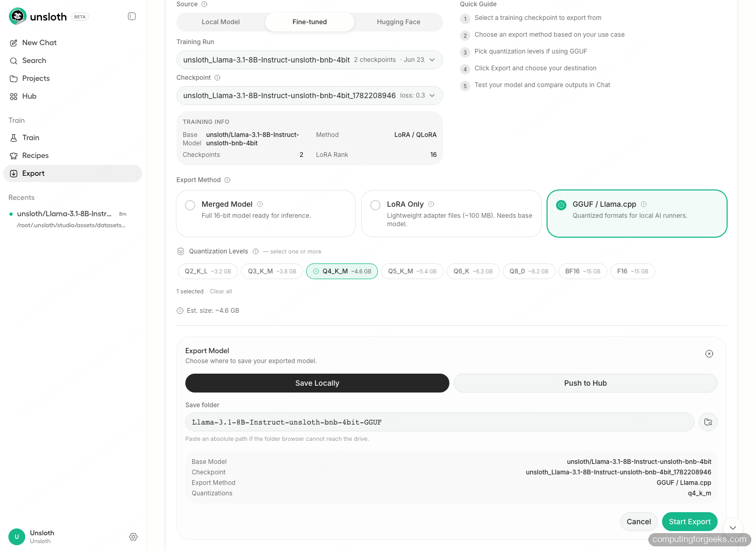Screen dimensions: 756x551
Task: Toggle the Q2_K_L quantization level
Action: click(x=208, y=271)
